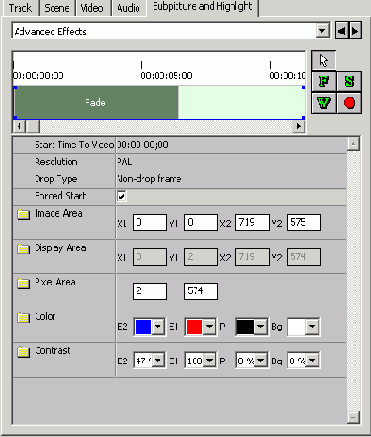Click the Contrast folder icon

point(23,351)
